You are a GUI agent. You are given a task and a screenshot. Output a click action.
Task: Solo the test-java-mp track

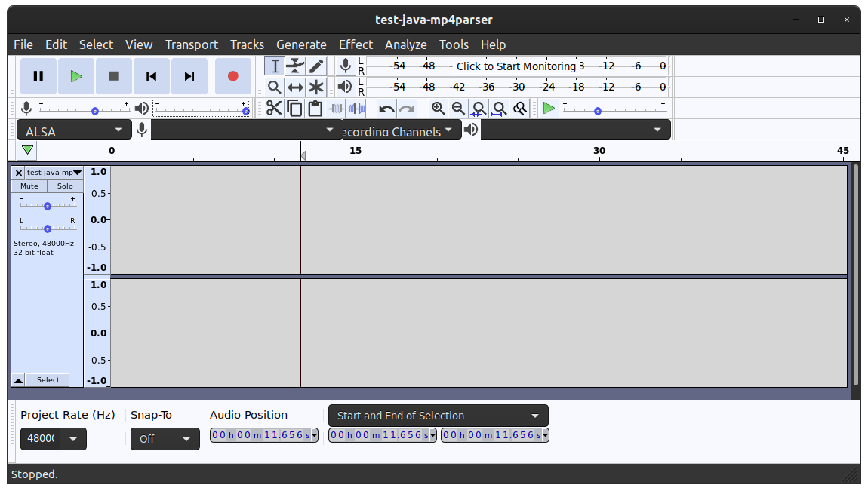[65, 186]
